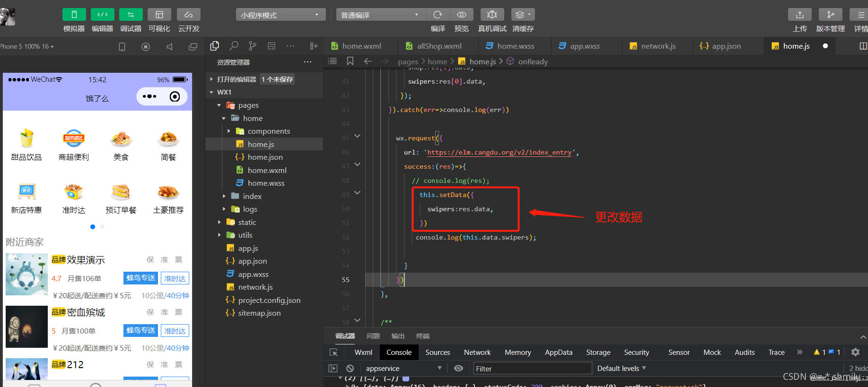Show more devtools tabs chevron
868x387 pixels.
pos(799,352)
